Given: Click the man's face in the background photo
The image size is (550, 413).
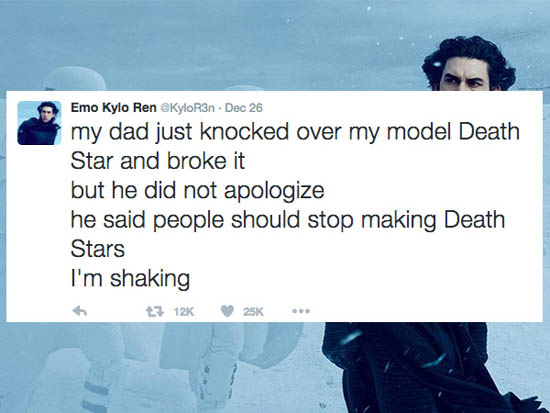Looking at the screenshot, I should pos(468,76).
